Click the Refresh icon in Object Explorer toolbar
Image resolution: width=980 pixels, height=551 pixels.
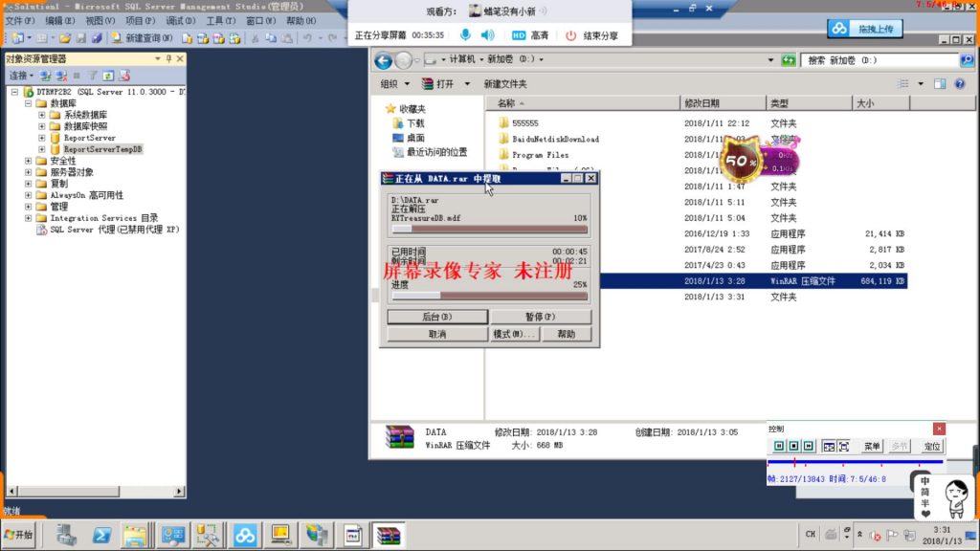[x=108, y=76]
